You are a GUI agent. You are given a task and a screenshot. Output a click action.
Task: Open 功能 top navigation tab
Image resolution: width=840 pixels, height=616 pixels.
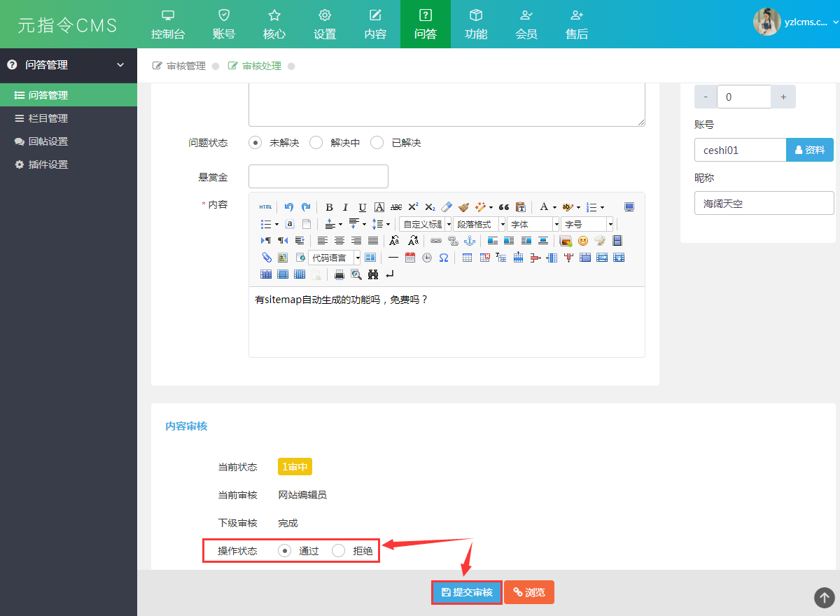click(x=476, y=24)
